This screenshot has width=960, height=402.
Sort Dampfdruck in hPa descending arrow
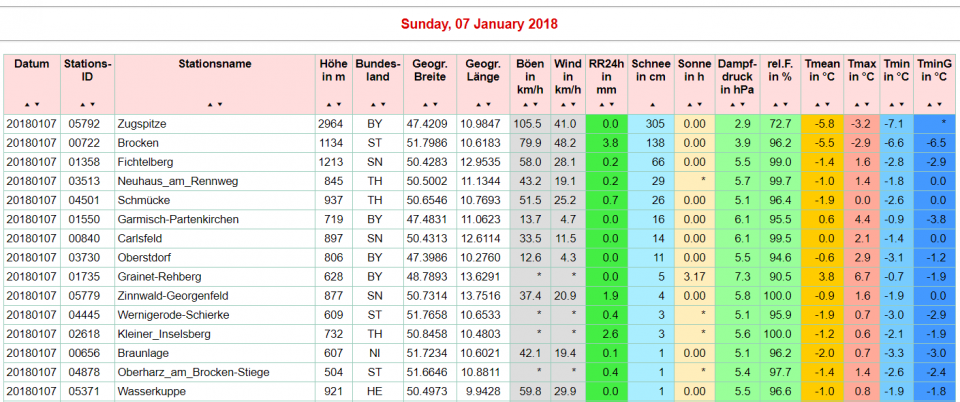click(x=740, y=104)
